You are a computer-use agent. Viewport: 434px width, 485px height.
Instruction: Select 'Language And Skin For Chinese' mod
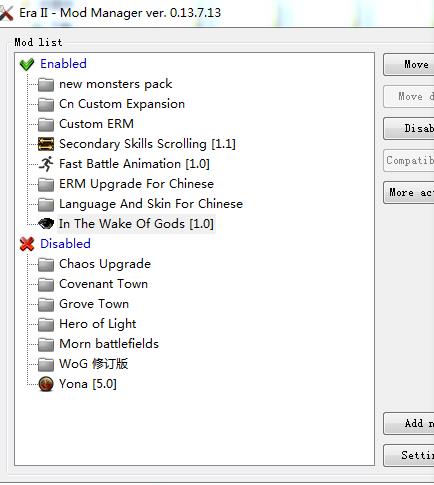151,204
